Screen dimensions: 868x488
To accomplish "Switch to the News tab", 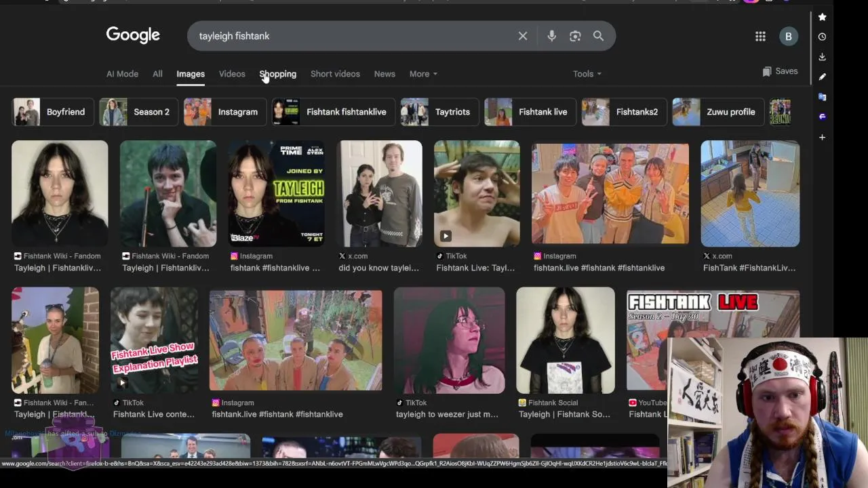I will coord(384,74).
